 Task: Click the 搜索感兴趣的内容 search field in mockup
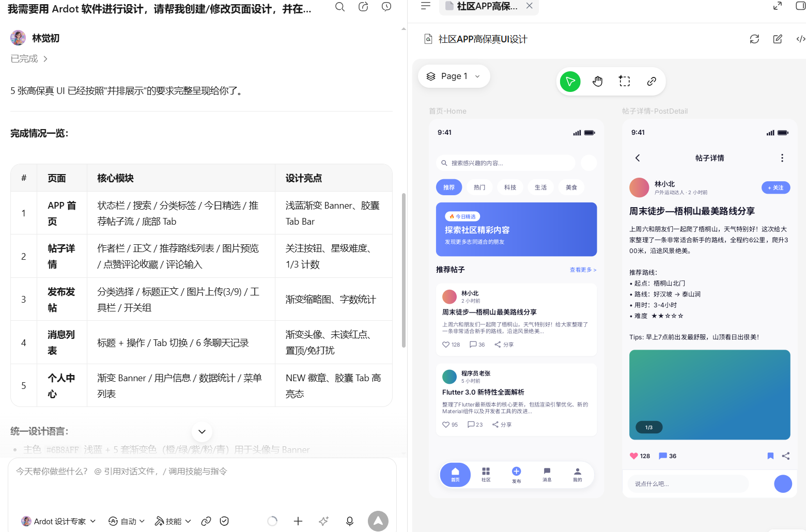505,163
